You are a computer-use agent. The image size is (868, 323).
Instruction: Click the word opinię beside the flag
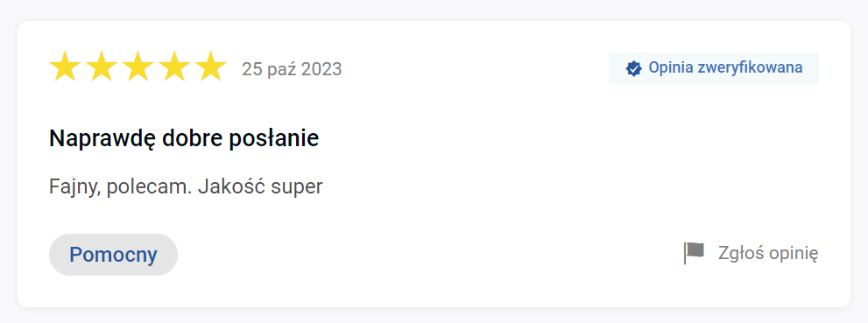tap(794, 255)
